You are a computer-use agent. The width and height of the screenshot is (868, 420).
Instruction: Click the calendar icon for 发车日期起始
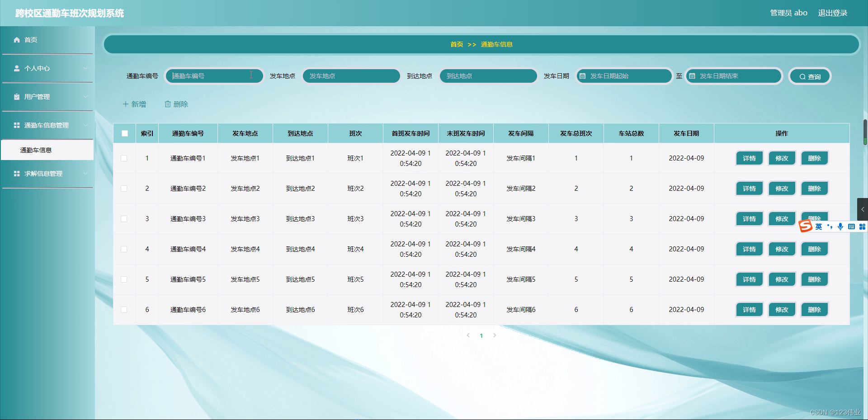(x=583, y=76)
